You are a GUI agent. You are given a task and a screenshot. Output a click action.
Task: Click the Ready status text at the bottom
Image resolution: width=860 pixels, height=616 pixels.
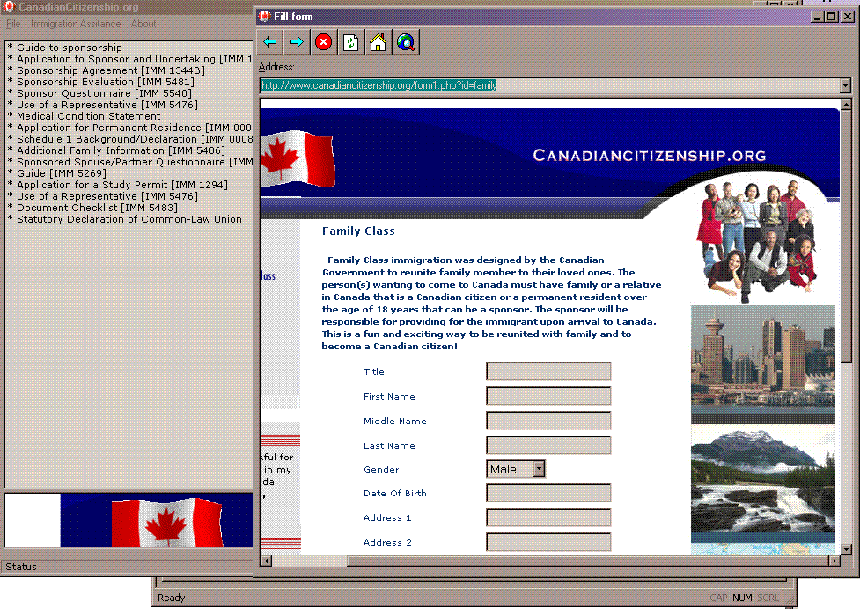171,598
